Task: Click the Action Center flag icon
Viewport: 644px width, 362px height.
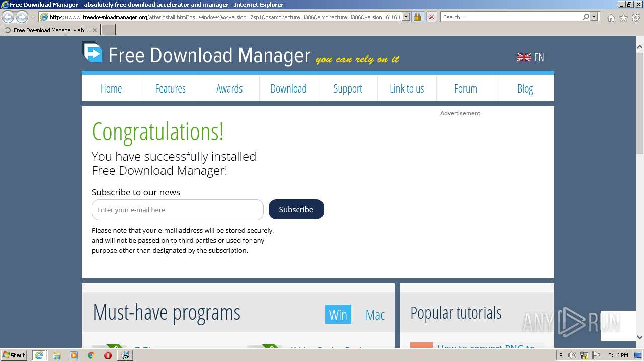Action: [x=595, y=355]
